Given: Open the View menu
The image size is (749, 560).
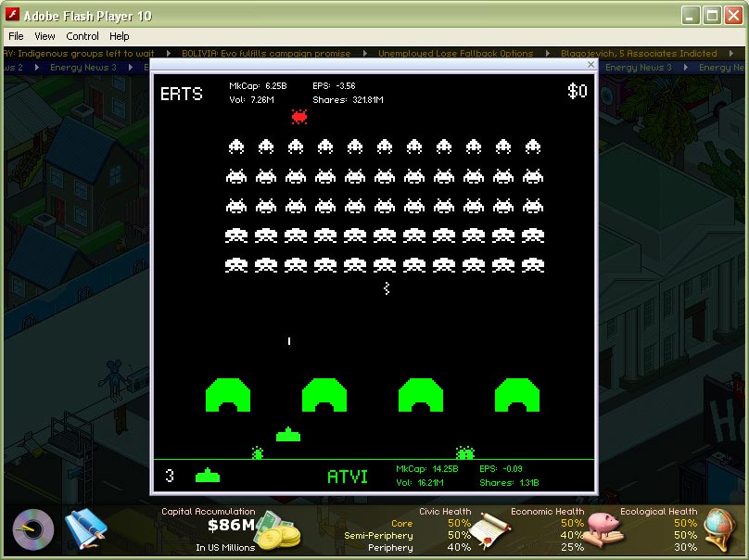Looking at the screenshot, I should [x=44, y=36].
